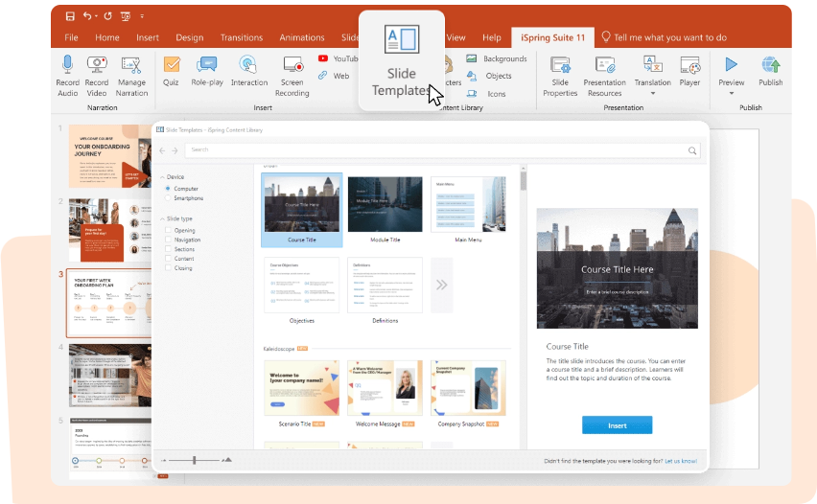Open Backgrounds in Content Library
The image size is (817, 504).
click(497, 58)
